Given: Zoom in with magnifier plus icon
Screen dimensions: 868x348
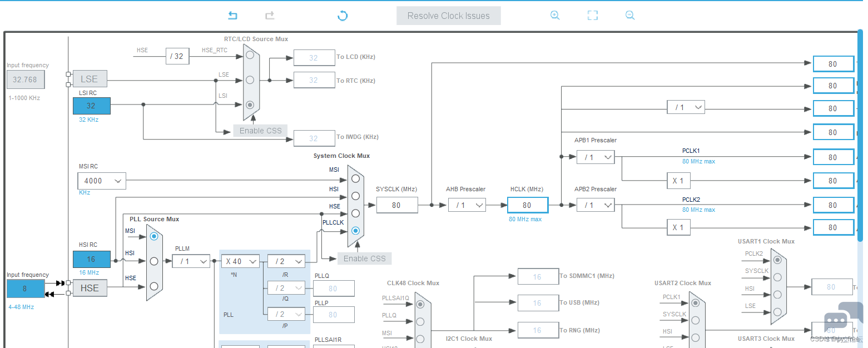Looking at the screenshot, I should [x=555, y=16].
